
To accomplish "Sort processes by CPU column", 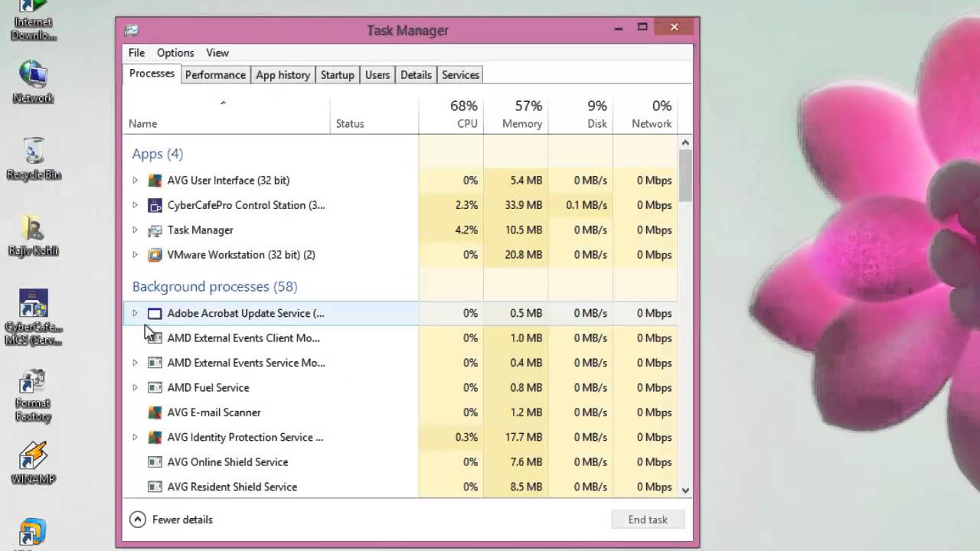I will (x=451, y=115).
